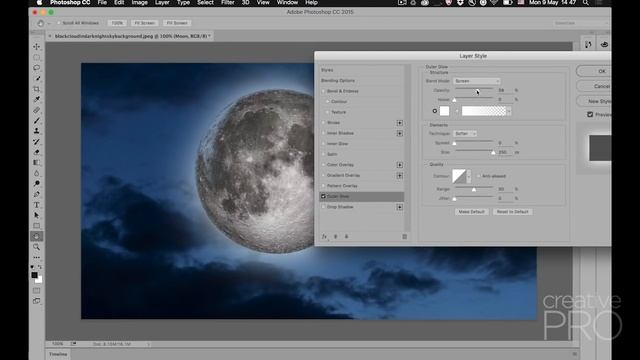This screenshot has height=360, width=640.
Task: Confirm Layer Style with OK
Action: 594,71
